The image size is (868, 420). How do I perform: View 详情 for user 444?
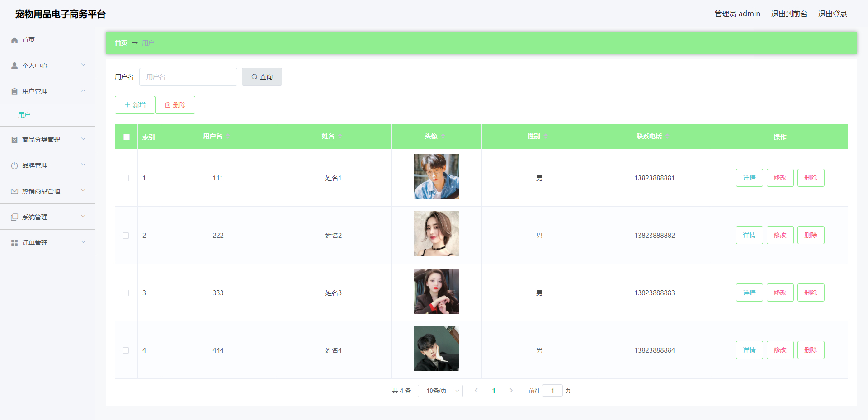tap(749, 350)
